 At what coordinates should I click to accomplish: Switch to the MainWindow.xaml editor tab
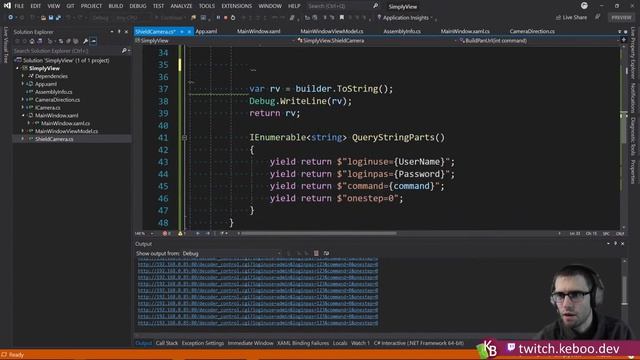tap(258, 31)
